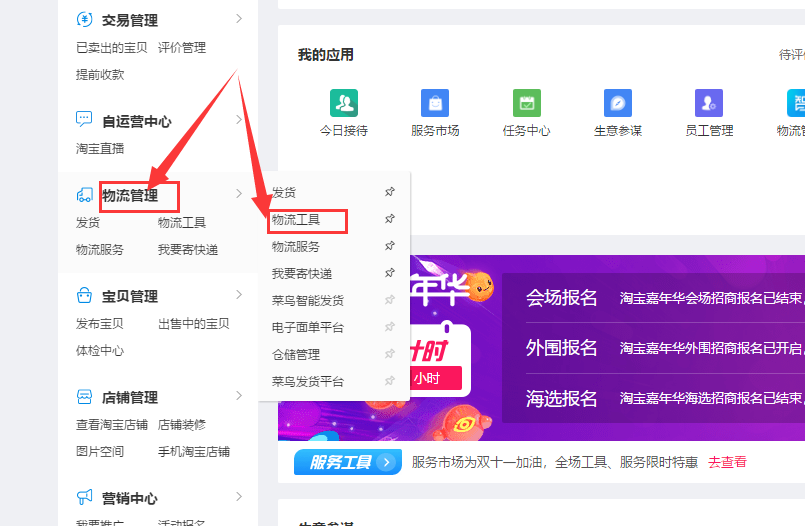Open 淘宝直播 link in sidebar
The height and width of the screenshot is (526, 805).
tap(100, 149)
